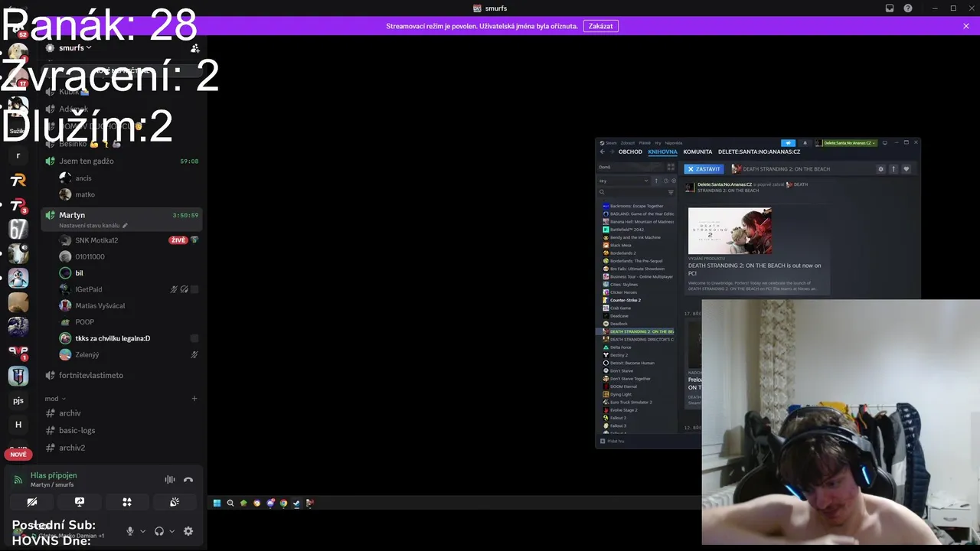Click user SNK Motika12 who is live
Viewport: 980px width, 551px height.
point(129,240)
